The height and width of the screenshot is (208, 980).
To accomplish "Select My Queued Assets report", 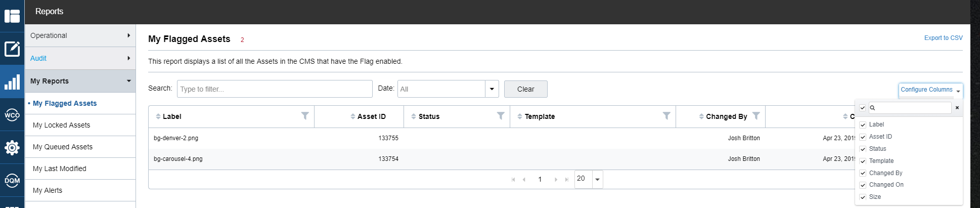I will [80, 147].
